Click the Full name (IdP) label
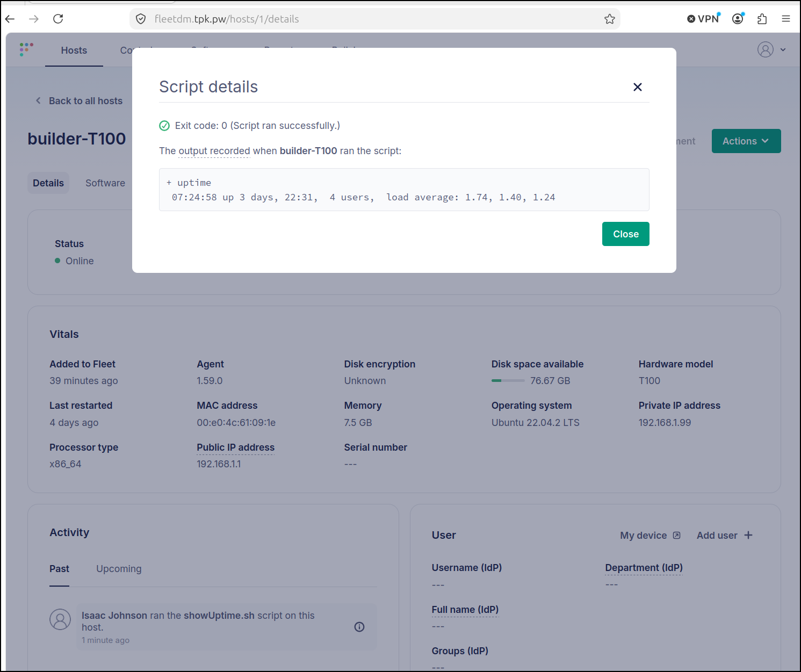This screenshot has height=672, width=801. click(x=465, y=610)
